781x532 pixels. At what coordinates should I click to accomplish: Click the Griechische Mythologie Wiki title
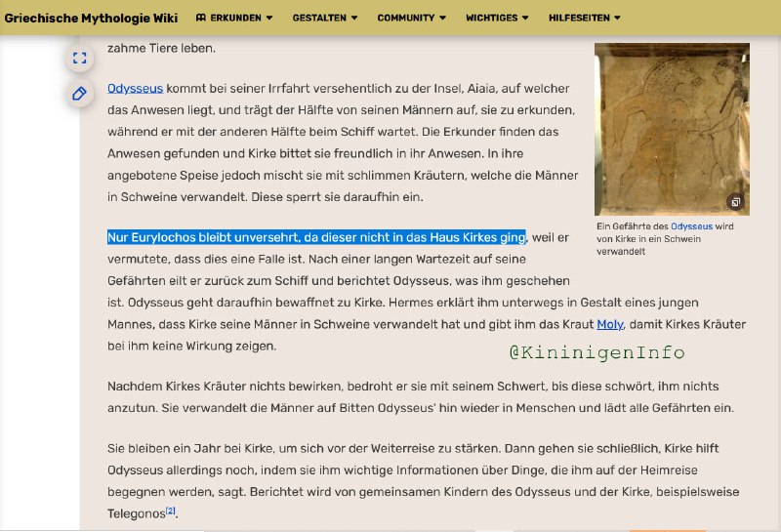click(x=91, y=18)
